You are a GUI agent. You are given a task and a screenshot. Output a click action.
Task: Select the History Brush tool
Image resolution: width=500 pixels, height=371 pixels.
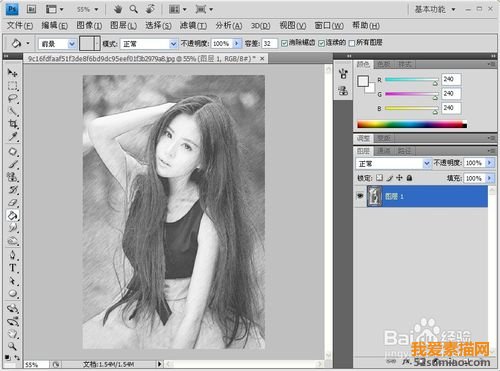[13, 190]
